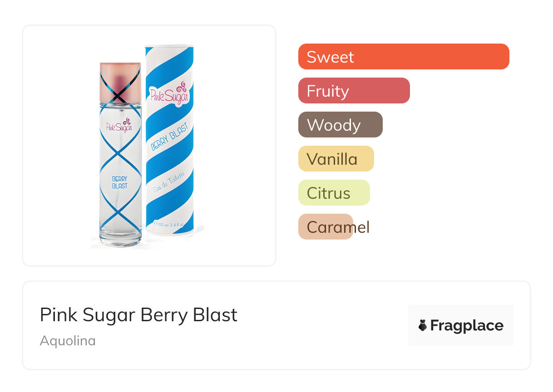Click the Pink Sugar logo on the glass bottle

(119, 126)
